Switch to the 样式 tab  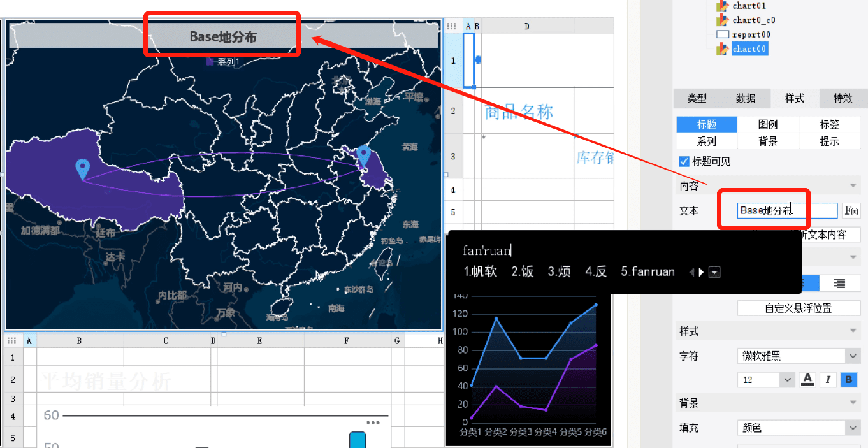794,98
